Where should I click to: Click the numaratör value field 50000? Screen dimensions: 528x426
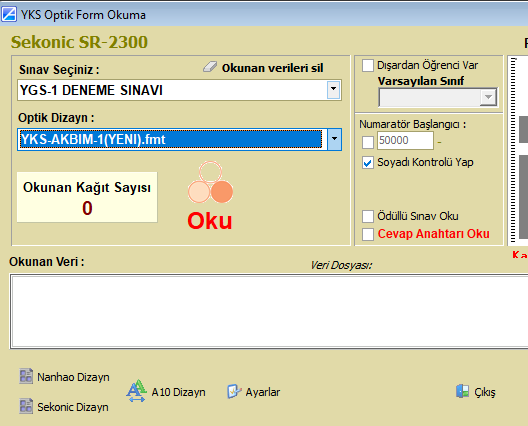point(405,140)
